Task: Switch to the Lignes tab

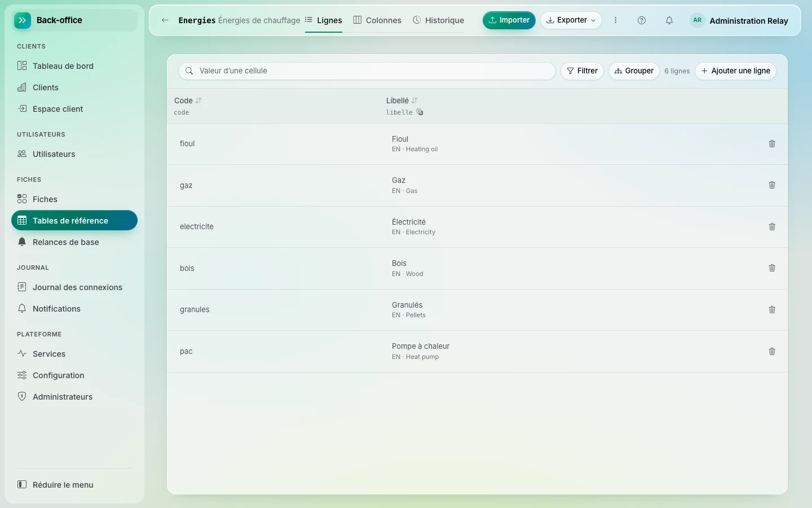Action: (x=324, y=20)
